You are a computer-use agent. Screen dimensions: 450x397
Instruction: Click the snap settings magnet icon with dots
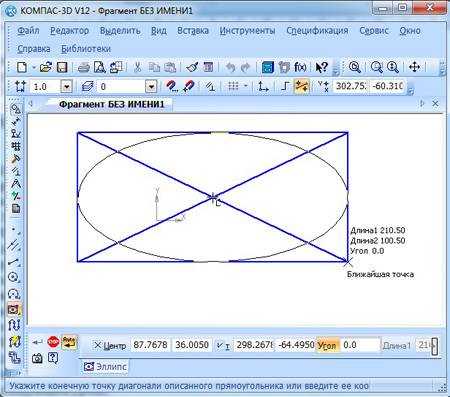(172, 86)
